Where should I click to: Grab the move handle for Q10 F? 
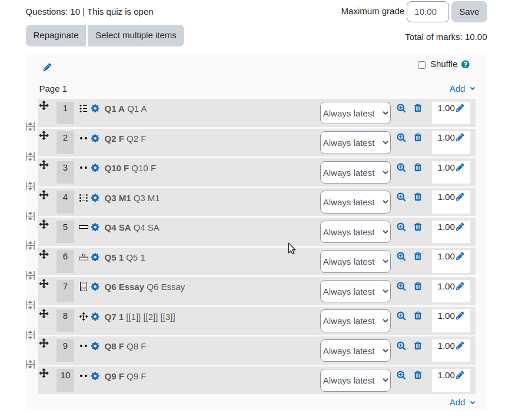click(44, 165)
